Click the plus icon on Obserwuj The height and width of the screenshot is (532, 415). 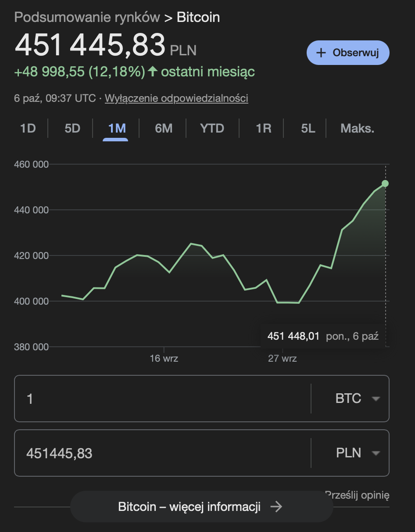[321, 53]
